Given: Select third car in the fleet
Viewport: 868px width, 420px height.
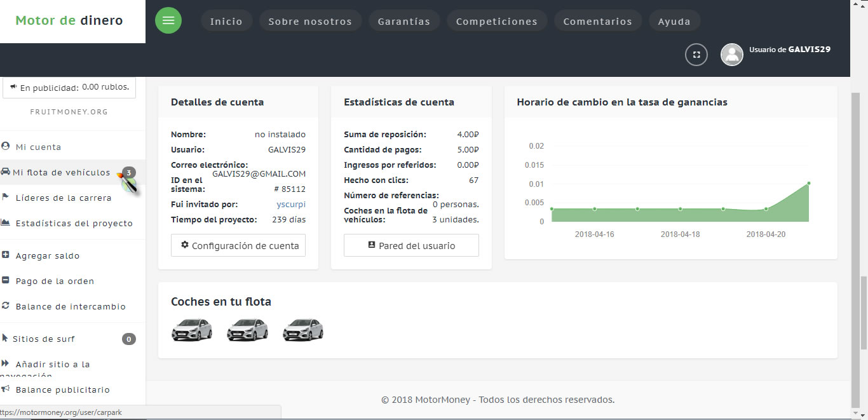Looking at the screenshot, I should (x=303, y=329).
